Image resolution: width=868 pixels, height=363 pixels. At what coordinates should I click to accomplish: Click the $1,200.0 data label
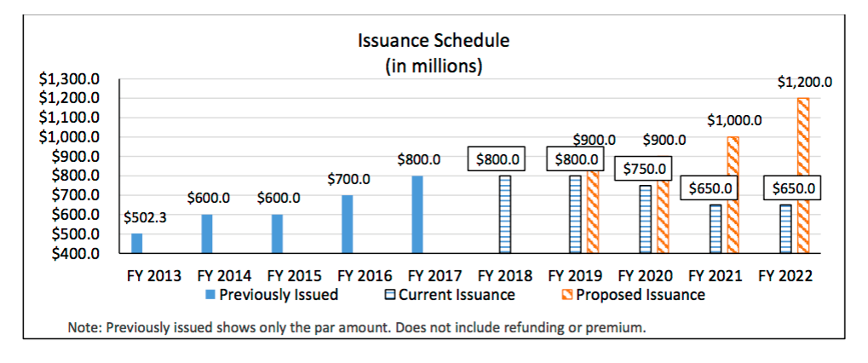pyautogui.click(x=804, y=83)
